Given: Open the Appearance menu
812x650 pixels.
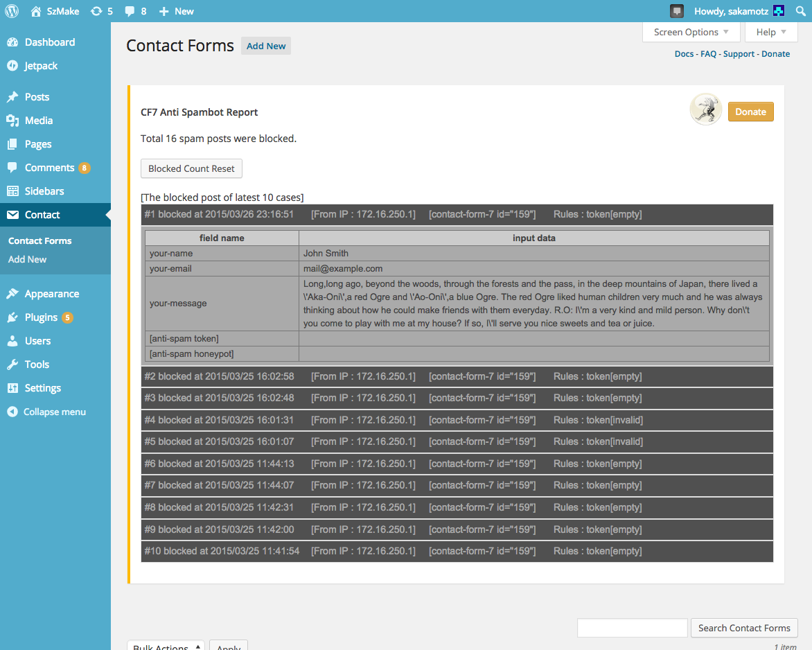Looking at the screenshot, I should [x=52, y=294].
